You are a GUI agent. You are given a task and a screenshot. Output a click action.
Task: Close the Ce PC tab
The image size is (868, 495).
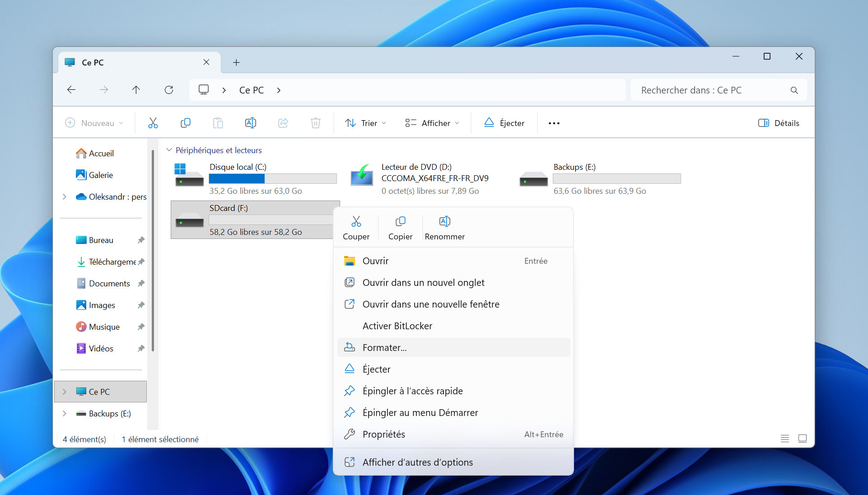tap(206, 62)
